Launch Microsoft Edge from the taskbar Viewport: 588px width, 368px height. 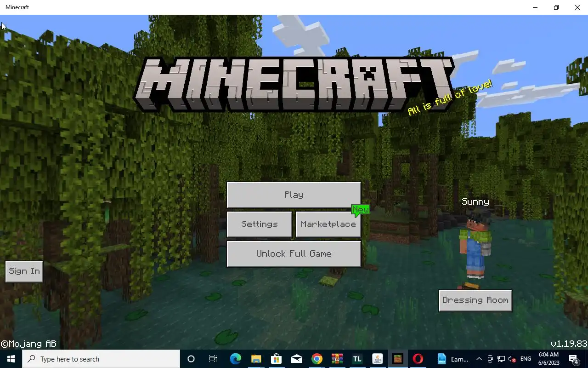pyautogui.click(x=235, y=359)
